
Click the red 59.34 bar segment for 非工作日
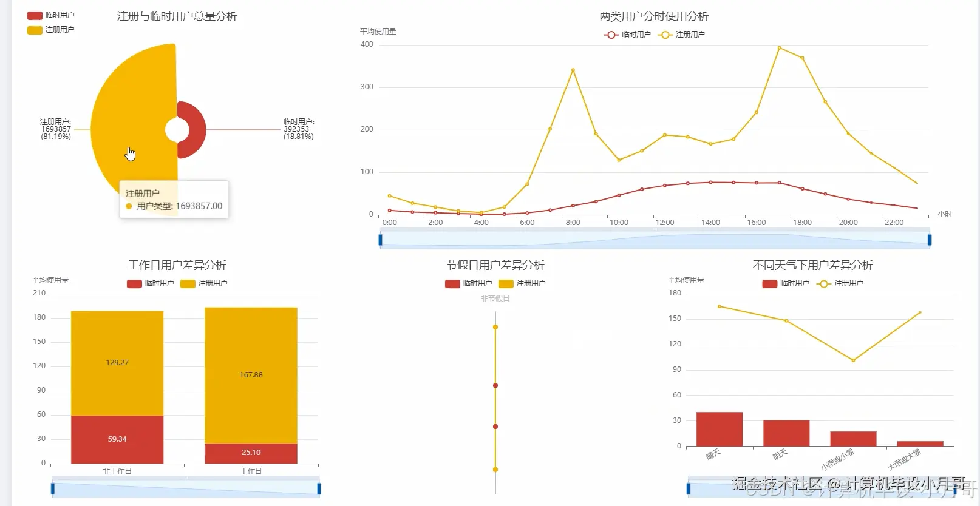pos(117,439)
